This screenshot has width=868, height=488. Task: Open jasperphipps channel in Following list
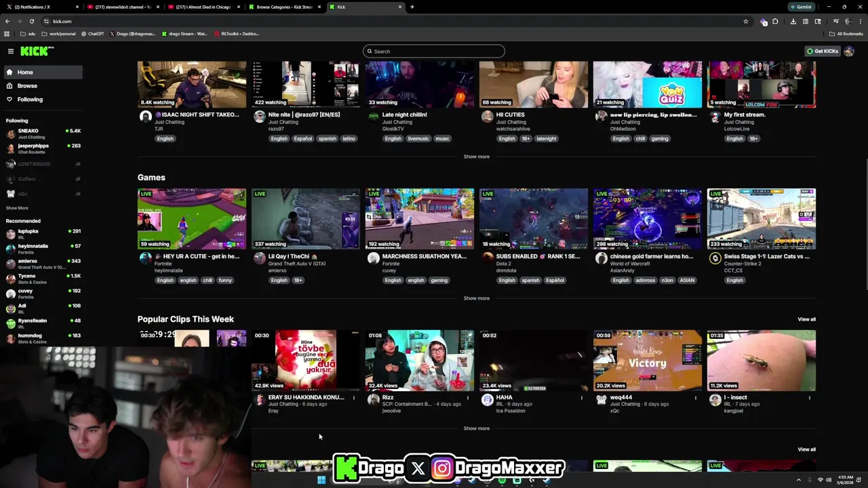(43, 148)
